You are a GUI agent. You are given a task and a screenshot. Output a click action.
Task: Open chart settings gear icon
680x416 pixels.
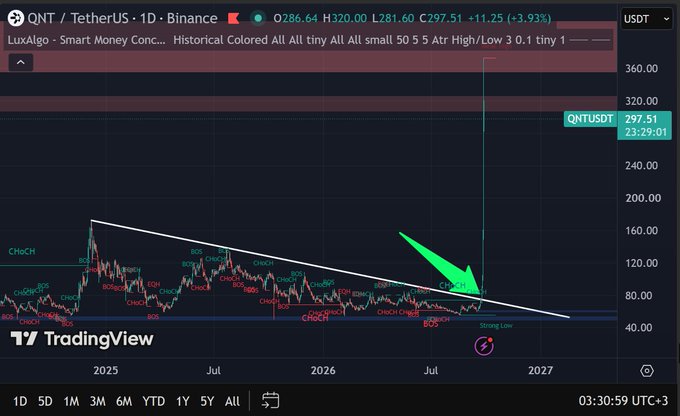[x=647, y=371]
